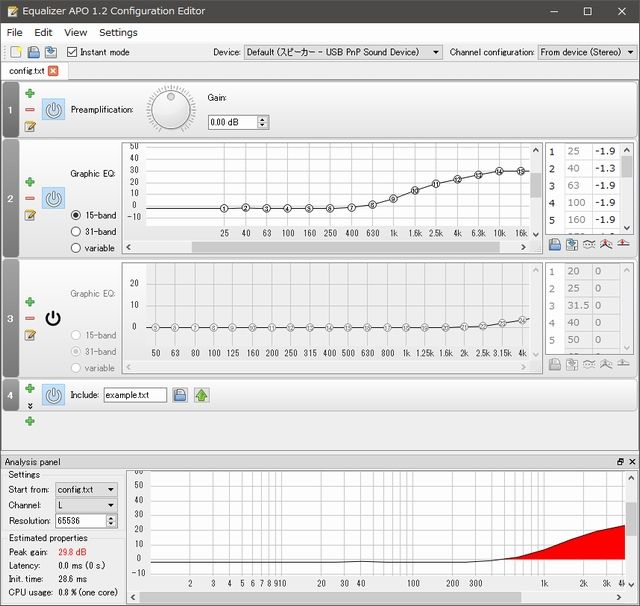This screenshot has width=640, height=606.
Task: Select the 31-band option in the active Graphic EQ
Action: [76, 231]
